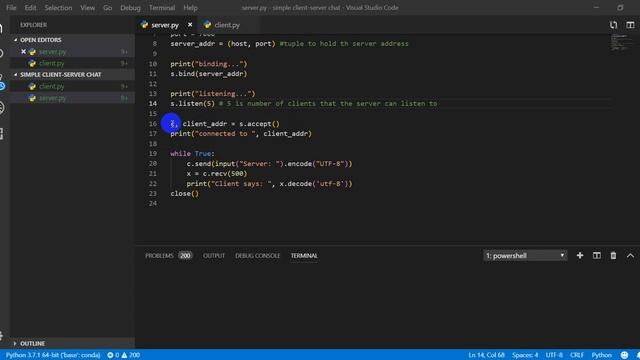Click the code minimap preview
Screen dimensions: 640x360
point(621,42)
